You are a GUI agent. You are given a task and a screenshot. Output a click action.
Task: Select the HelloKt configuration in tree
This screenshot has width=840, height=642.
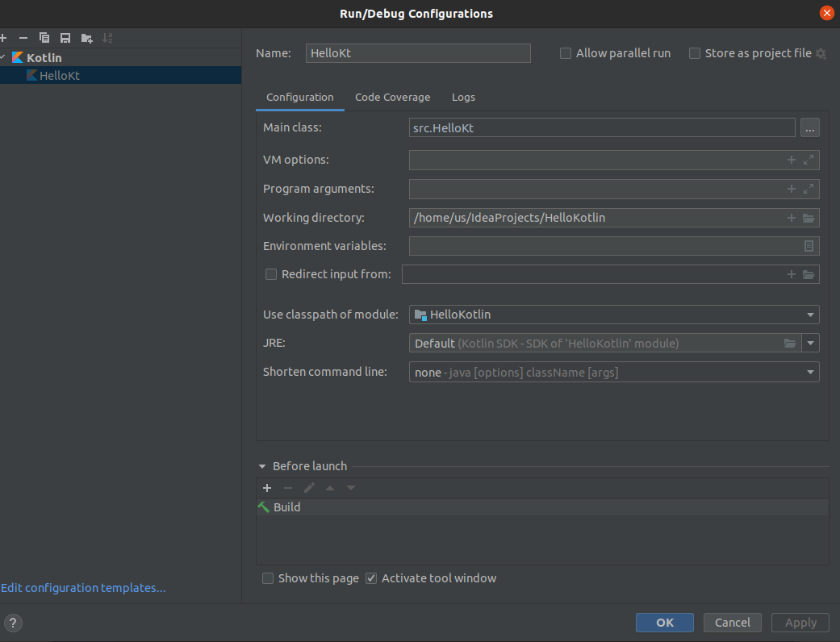[120, 76]
